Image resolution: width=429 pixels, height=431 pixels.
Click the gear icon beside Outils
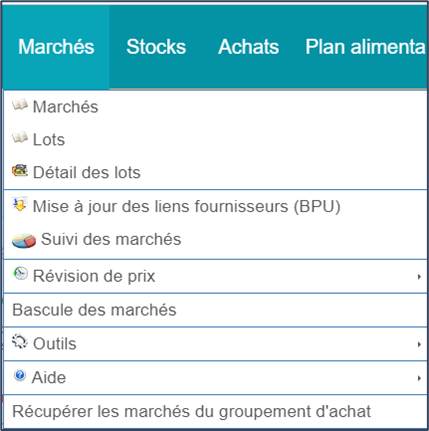click(20, 342)
